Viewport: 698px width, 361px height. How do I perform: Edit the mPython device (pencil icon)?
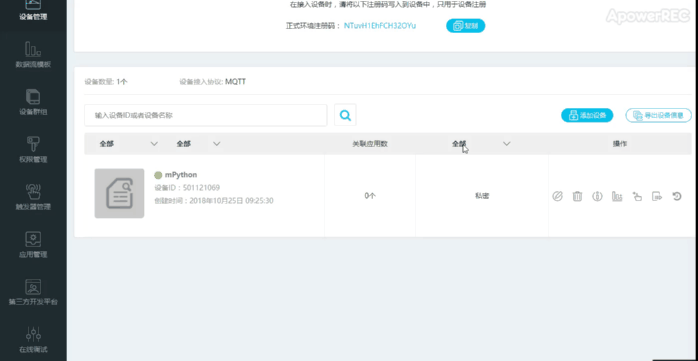pos(557,196)
